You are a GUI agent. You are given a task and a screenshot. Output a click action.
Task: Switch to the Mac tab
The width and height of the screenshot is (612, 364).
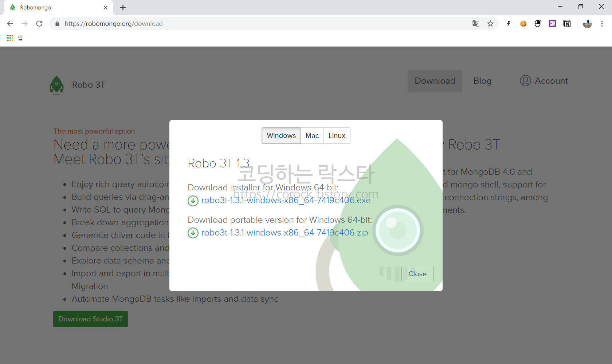(312, 135)
